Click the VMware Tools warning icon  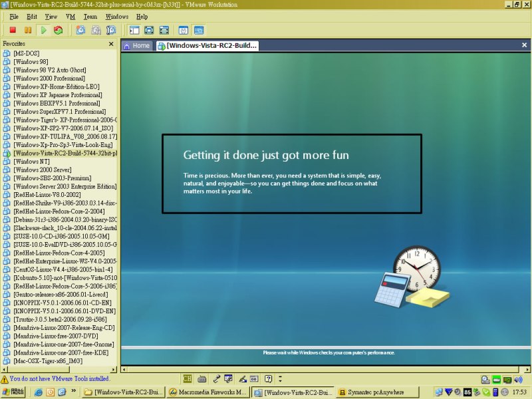(x=5, y=379)
